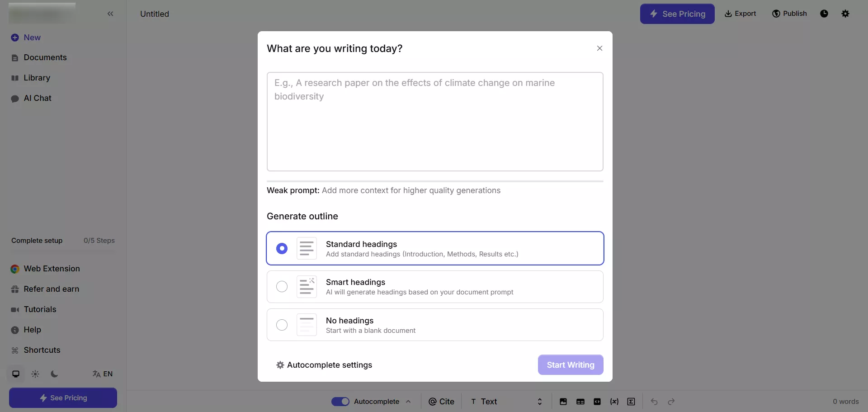Switch to dark mode with moon icon
The width and height of the screenshot is (868, 412).
pos(55,374)
